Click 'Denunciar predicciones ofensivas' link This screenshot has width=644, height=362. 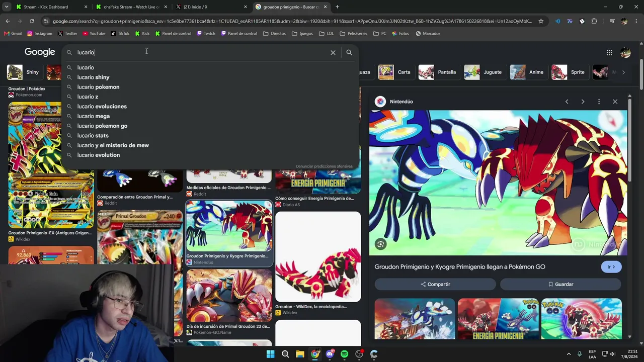(324, 166)
